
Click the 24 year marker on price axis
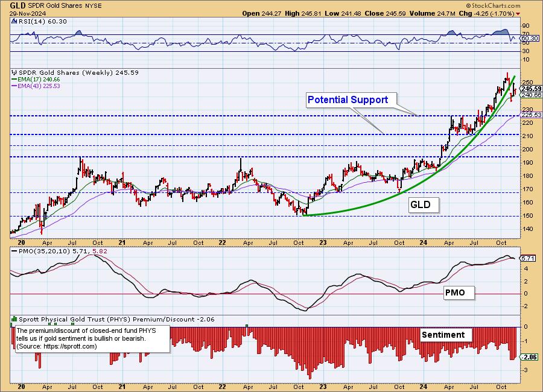tap(424, 243)
